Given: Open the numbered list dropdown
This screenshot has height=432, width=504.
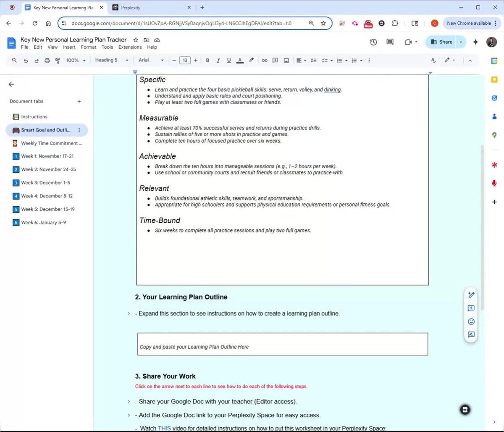Looking at the screenshot, I should tap(357, 61).
